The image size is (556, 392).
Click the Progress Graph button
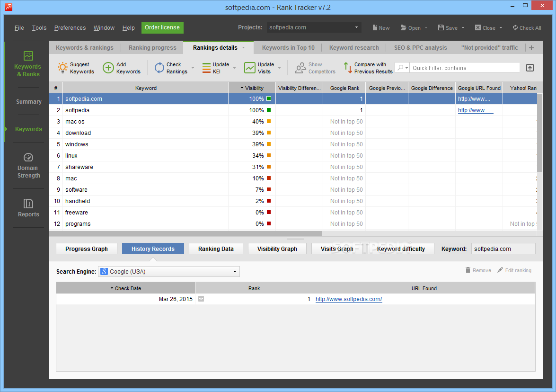(x=87, y=249)
